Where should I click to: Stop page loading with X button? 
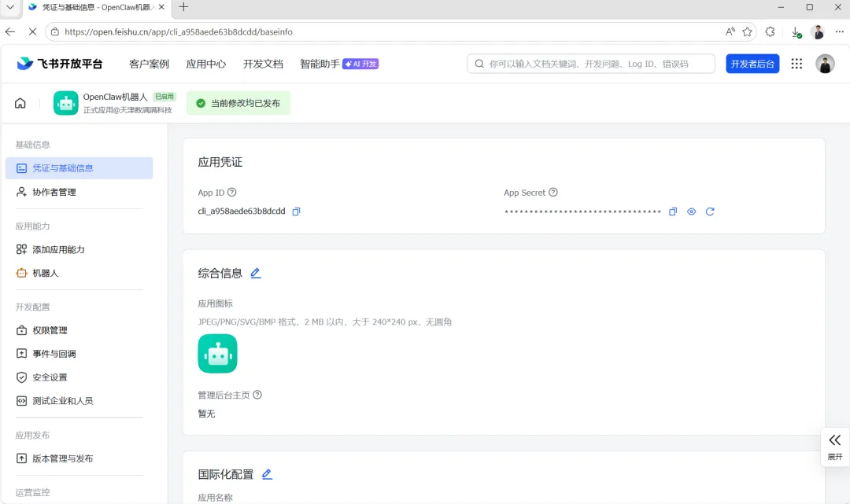pos(32,32)
